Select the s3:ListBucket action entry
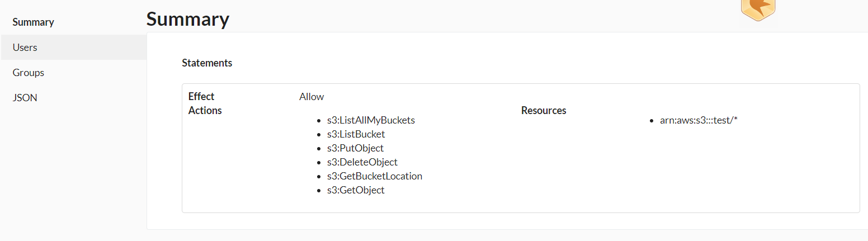 point(356,134)
